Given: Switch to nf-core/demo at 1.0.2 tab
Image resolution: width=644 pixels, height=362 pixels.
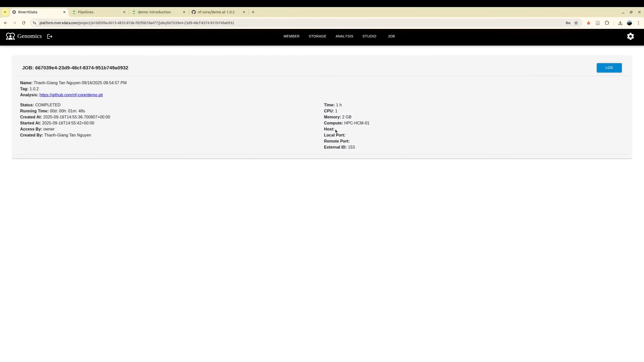Looking at the screenshot, I should coord(216,12).
